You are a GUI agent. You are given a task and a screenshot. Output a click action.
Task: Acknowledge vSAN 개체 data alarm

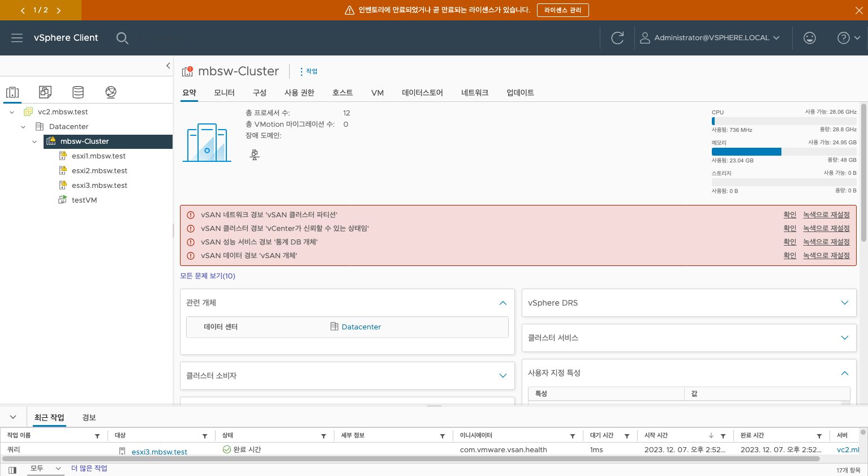point(790,256)
